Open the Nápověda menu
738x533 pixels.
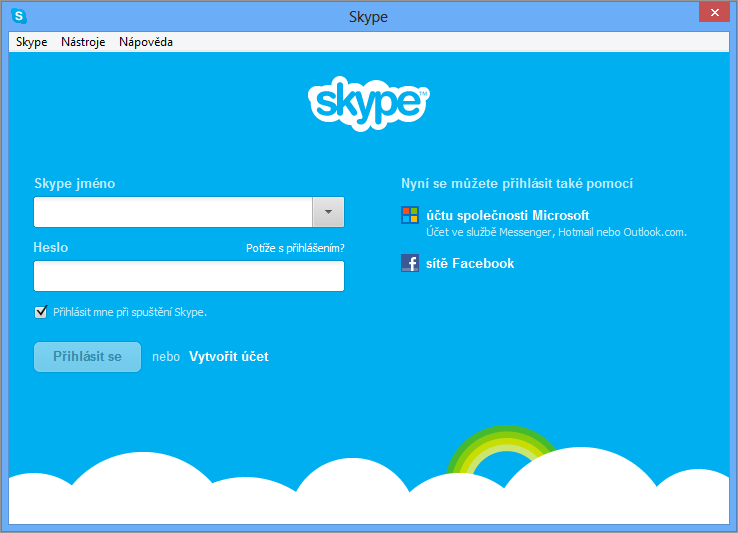coord(146,42)
